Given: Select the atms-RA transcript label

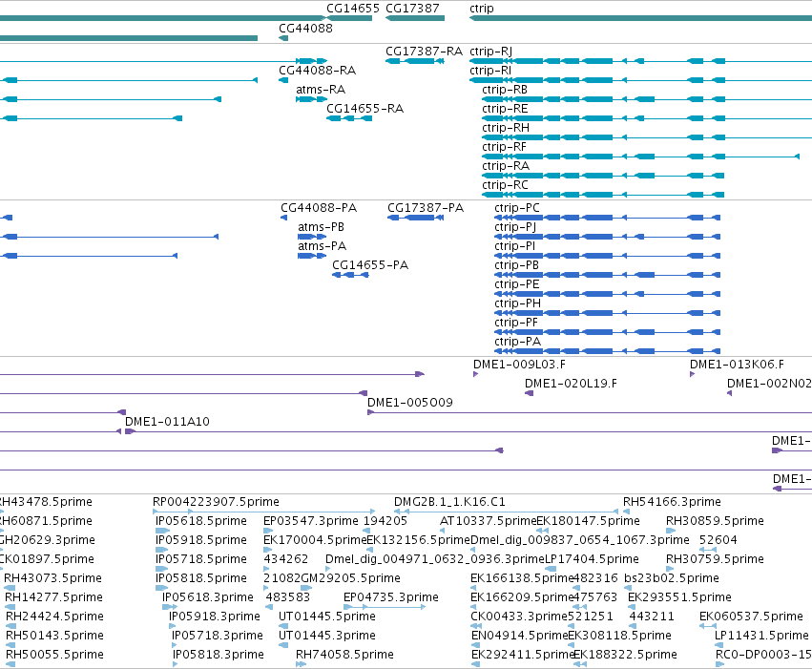Looking at the screenshot, I should coord(321,90).
